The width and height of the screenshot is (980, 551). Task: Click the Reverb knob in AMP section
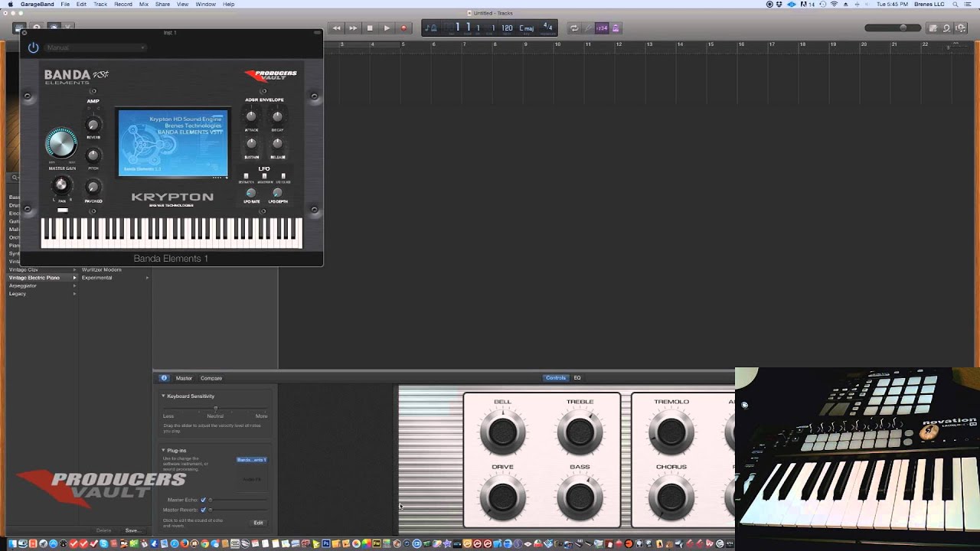point(93,126)
